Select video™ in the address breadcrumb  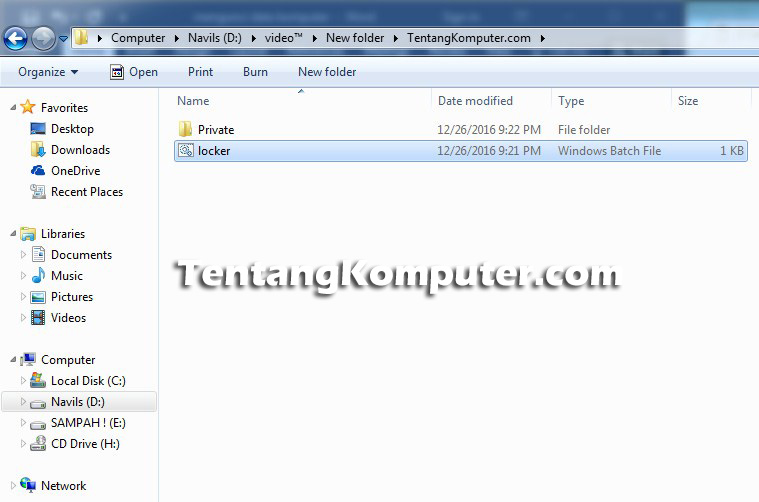pyautogui.click(x=284, y=38)
